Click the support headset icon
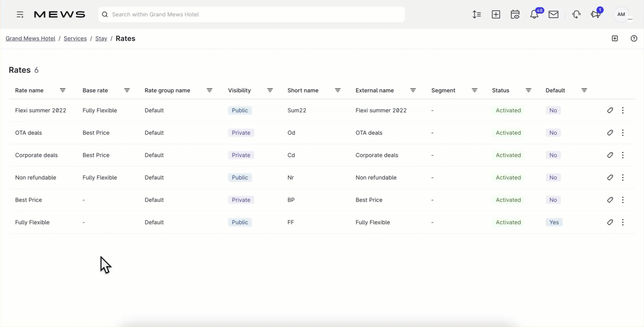644x327 pixels. [576, 14]
